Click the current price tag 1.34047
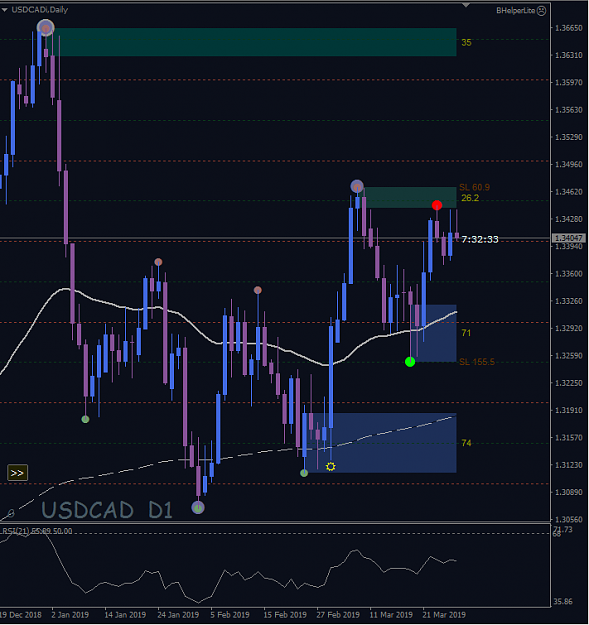Viewport: 589px width, 625px height. [x=569, y=238]
